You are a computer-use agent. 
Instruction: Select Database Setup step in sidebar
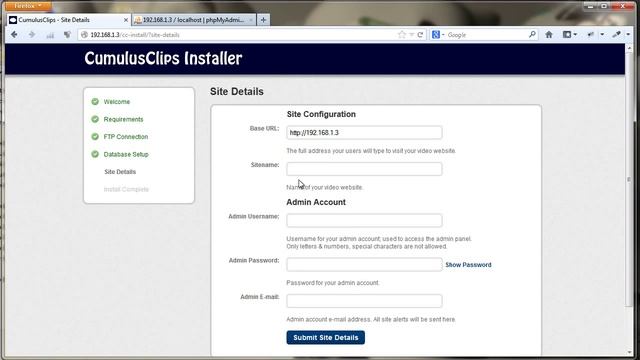tap(126, 154)
